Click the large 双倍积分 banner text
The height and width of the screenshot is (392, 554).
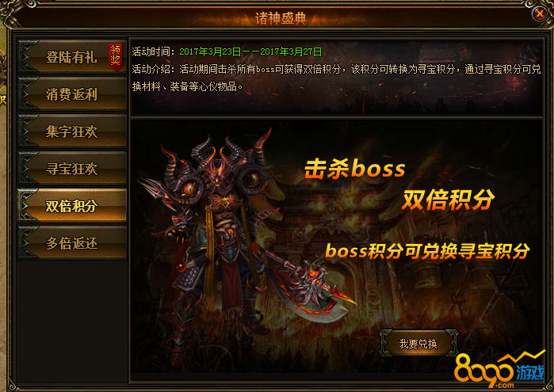448,200
